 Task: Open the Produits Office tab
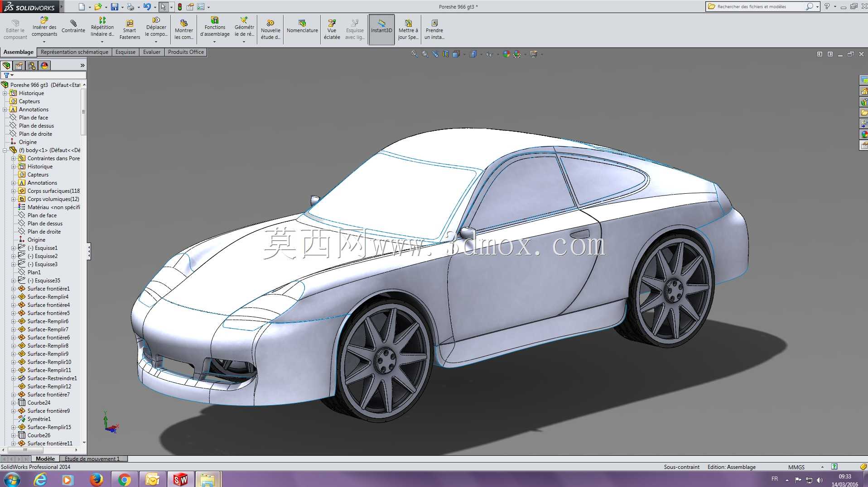186,52
